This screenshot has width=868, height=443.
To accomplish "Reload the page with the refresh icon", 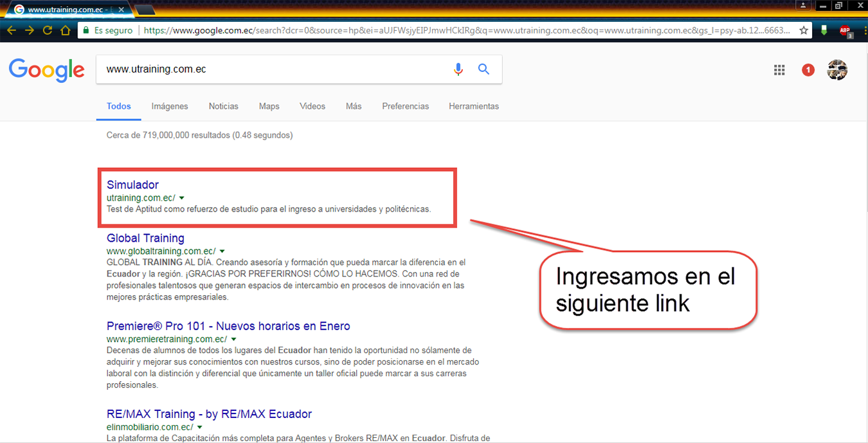I will [48, 30].
